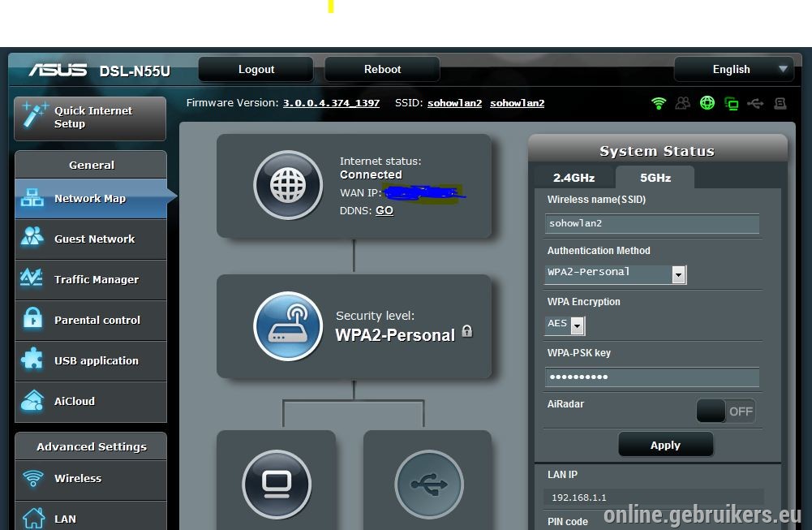Click the LAN house icon

point(33,518)
